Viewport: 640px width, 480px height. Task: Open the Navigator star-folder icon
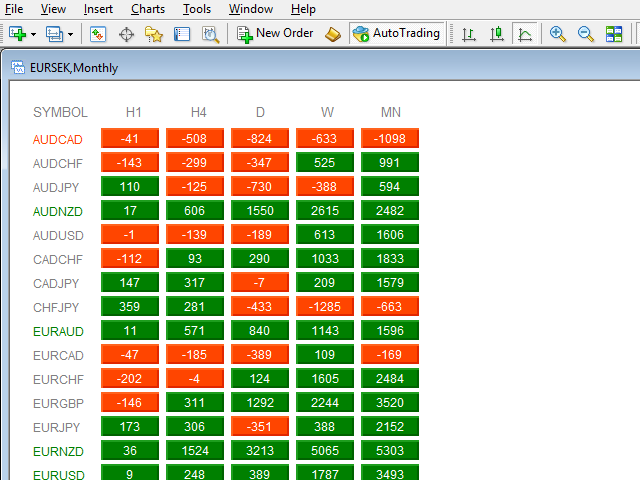(x=154, y=34)
